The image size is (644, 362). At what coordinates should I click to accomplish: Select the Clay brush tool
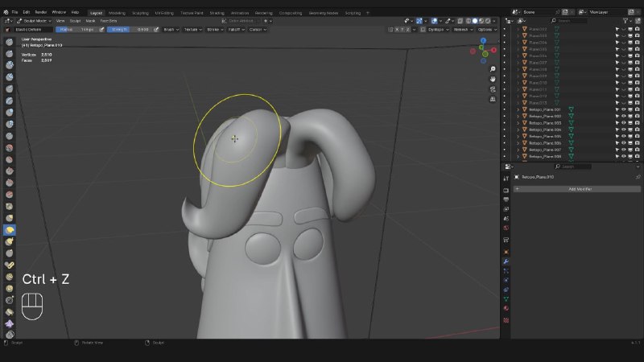pyautogui.click(x=10, y=65)
